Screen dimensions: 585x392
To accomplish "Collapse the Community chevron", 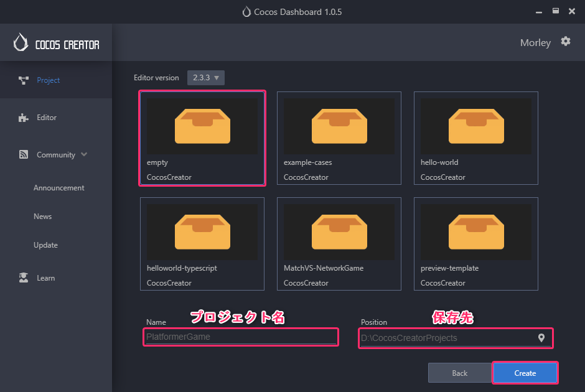I will coord(84,154).
